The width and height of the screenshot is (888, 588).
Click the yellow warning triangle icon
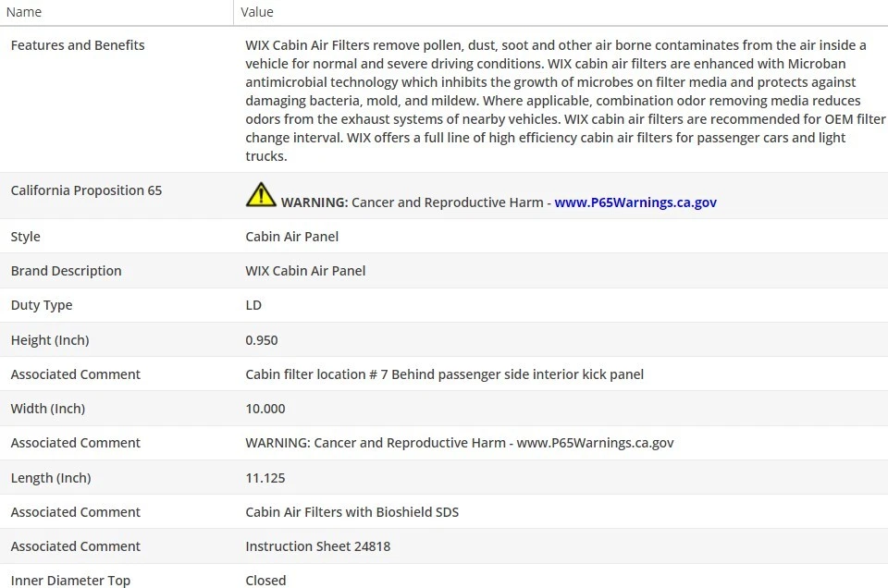click(261, 194)
